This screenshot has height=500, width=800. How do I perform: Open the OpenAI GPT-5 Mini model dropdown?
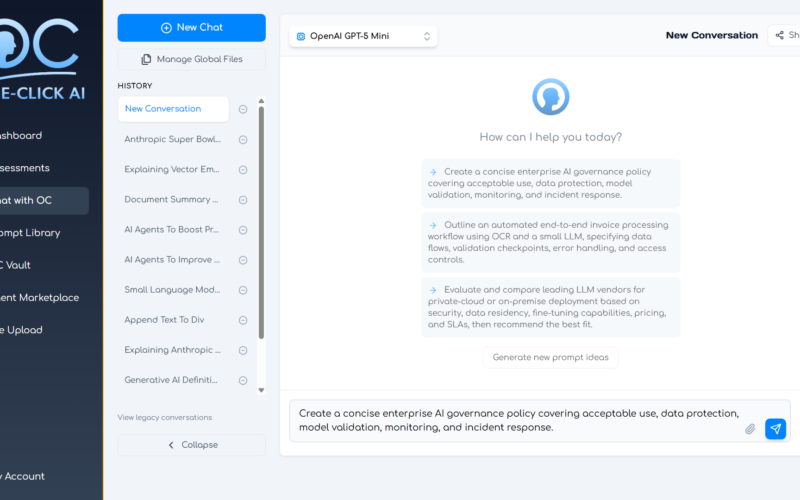[363, 36]
